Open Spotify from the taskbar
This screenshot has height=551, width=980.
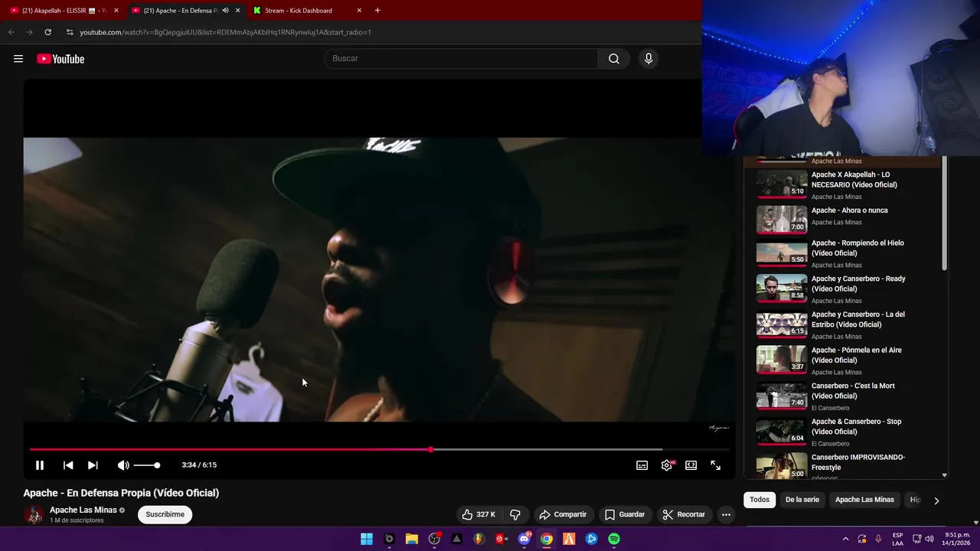614,539
